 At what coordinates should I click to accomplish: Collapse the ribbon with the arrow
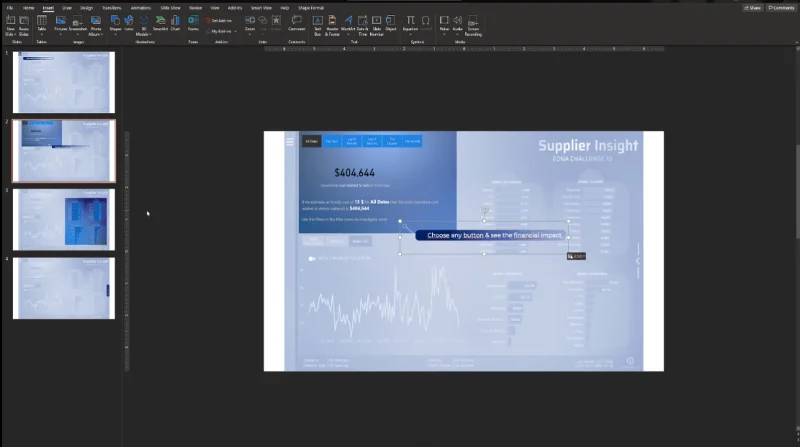pos(796,42)
